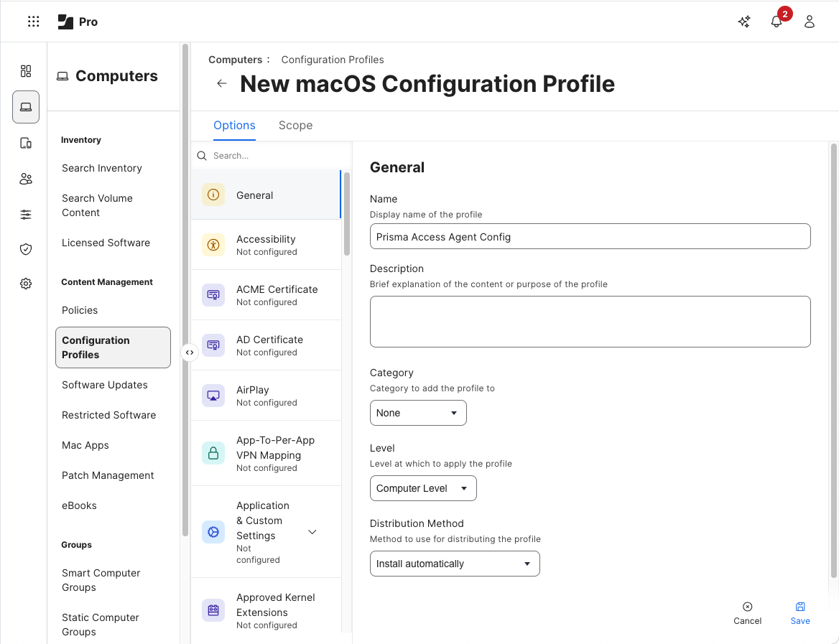The width and height of the screenshot is (839, 644).
Task: Open notifications via the bell icon
Action: [x=777, y=22]
